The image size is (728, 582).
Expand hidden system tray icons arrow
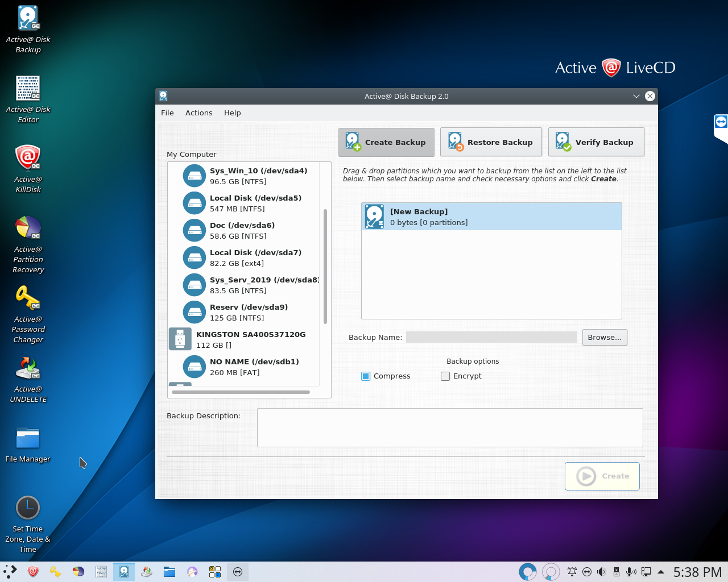click(661, 572)
